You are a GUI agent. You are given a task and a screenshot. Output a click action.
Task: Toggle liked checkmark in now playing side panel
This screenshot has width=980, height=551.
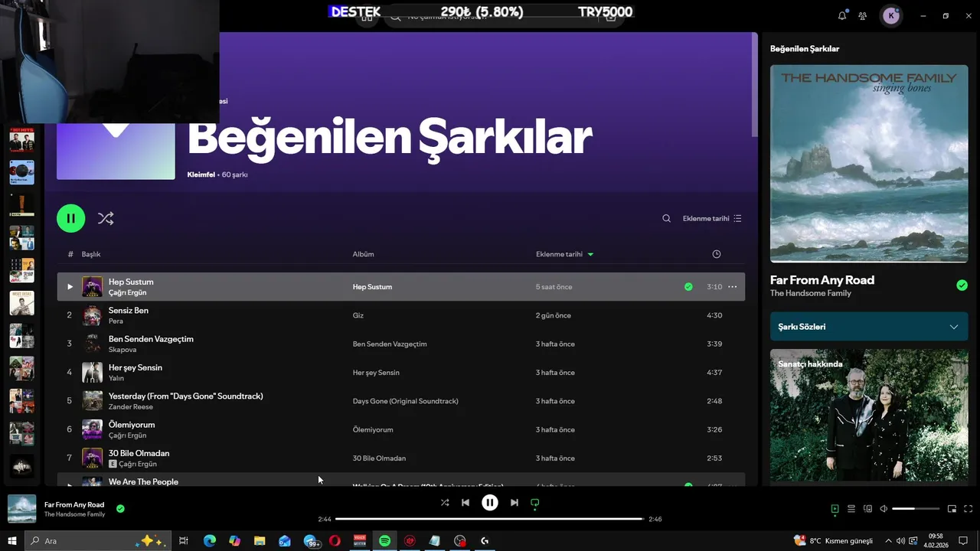(x=962, y=285)
